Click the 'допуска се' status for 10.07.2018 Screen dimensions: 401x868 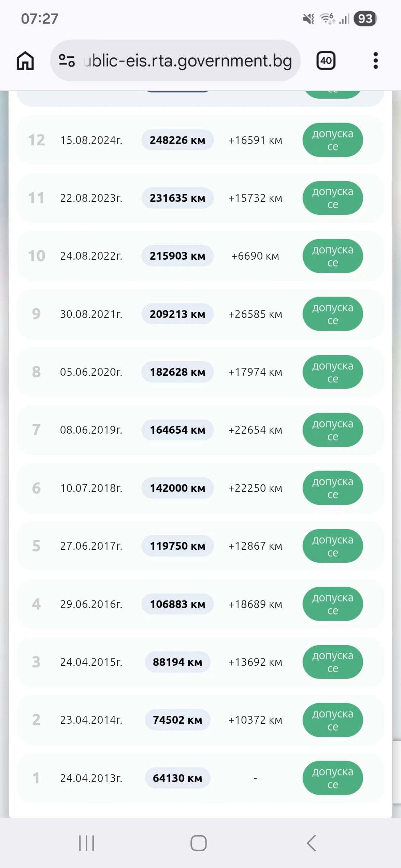[x=333, y=488]
